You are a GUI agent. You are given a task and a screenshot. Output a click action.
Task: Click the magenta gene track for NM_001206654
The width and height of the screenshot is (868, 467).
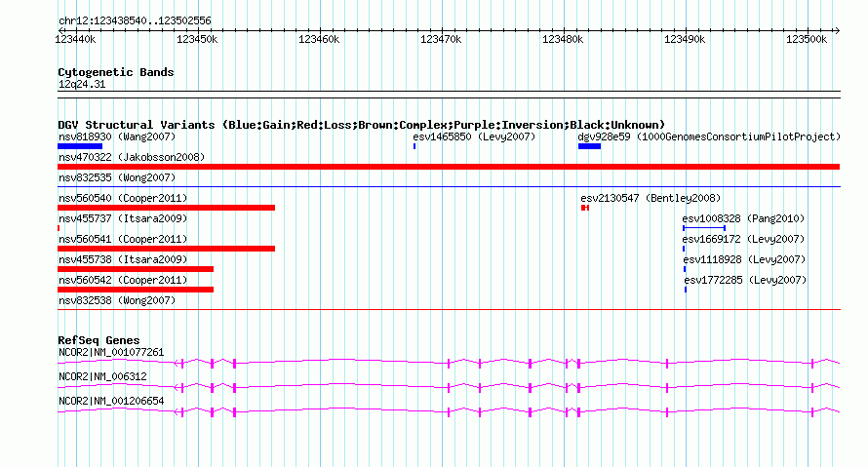(449, 411)
